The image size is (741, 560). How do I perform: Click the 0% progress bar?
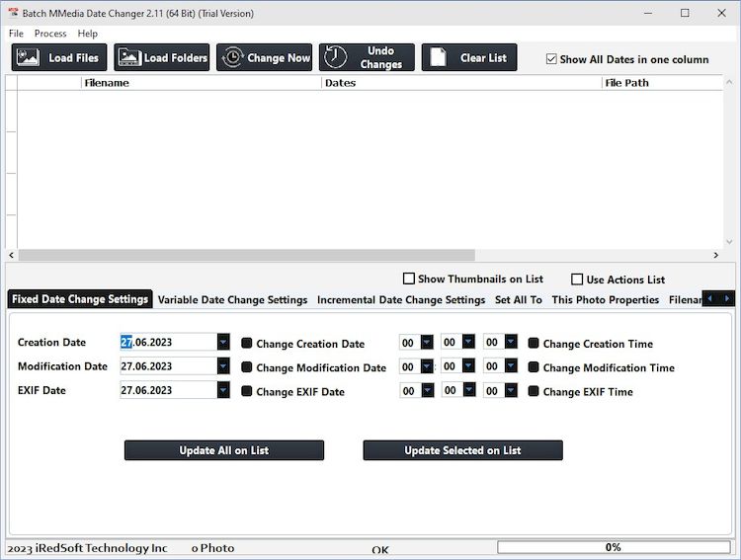tap(614, 547)
